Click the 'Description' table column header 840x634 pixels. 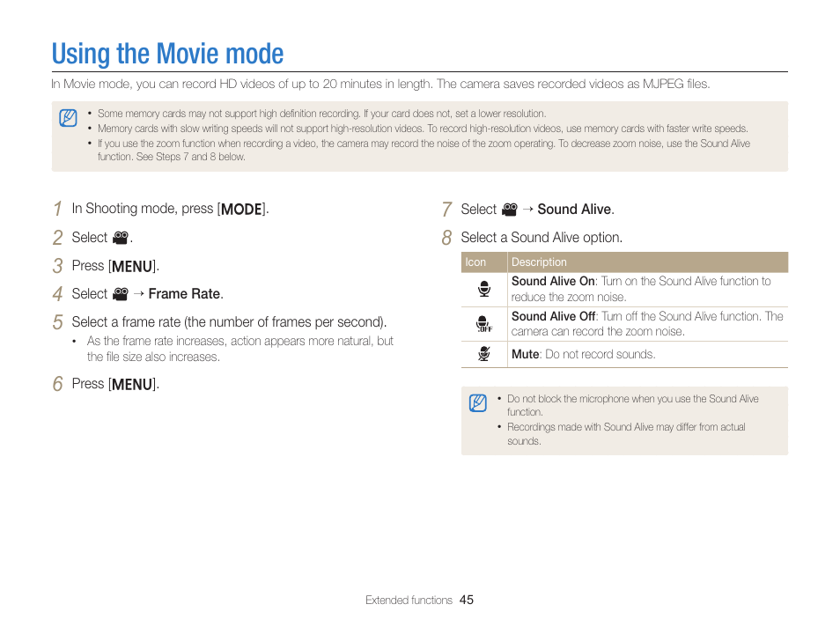(x=539, y=262)
